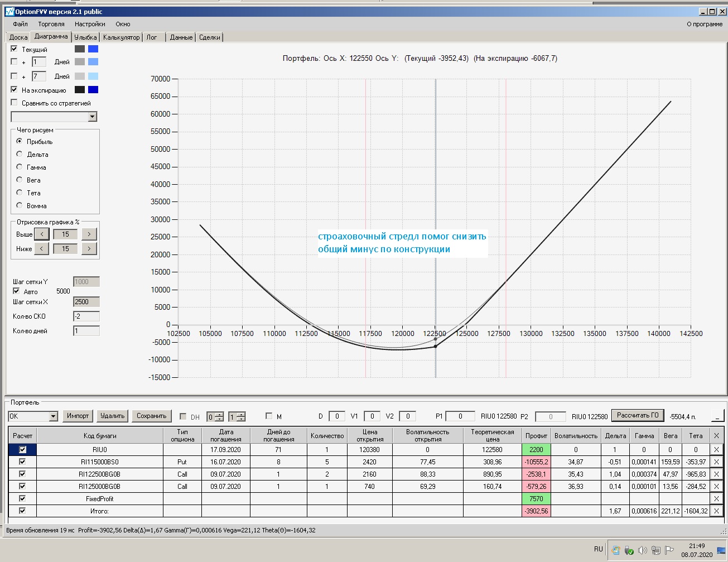
Task: Click the Сохранить button
Action: (x=151, y=416)
